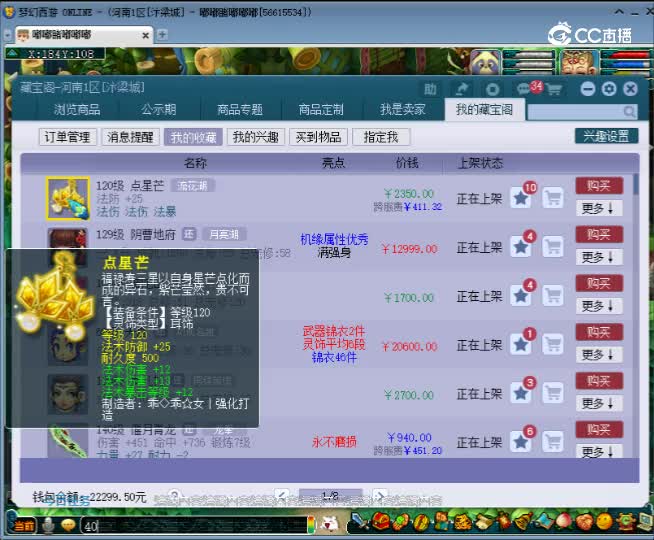Add the ¥20600.00 item to cart
The image size is (654, 540).
click(x=553, y=344)
